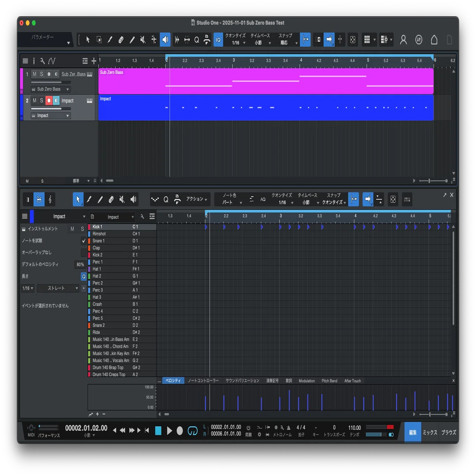The width and height of the screenshot is (476, 476).
Task: Open the track list menu icon
Action: point(25,61)
